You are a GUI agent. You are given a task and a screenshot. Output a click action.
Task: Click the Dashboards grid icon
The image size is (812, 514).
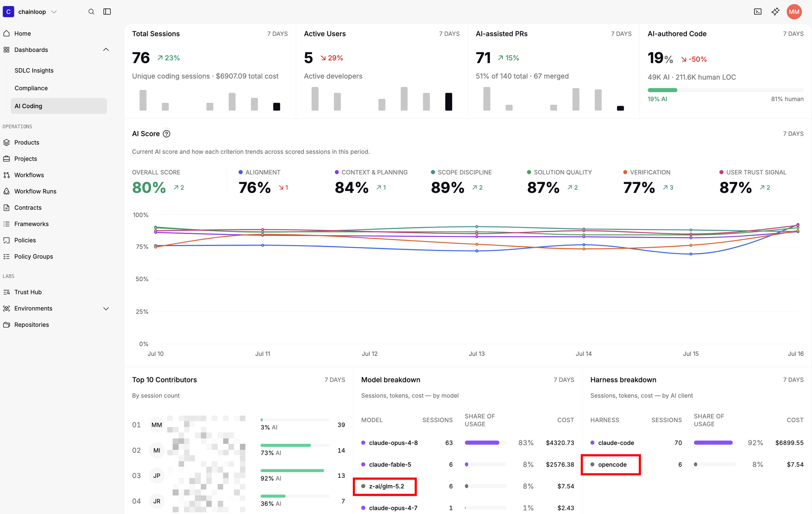(6, 50)
